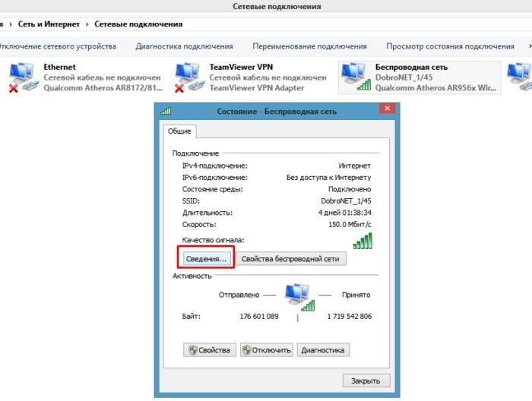
Task: Click Состояние среды value Подключено
Action: [x=350, y=189]
